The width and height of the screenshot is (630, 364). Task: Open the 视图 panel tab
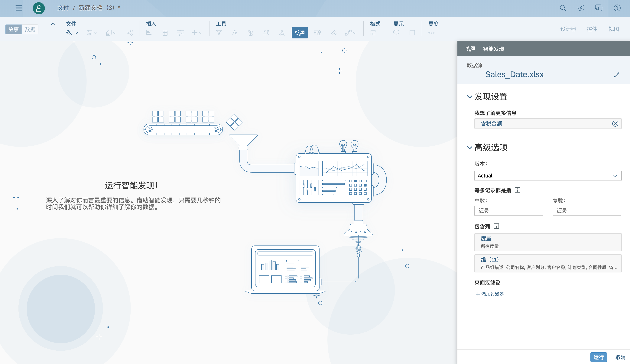613,29
